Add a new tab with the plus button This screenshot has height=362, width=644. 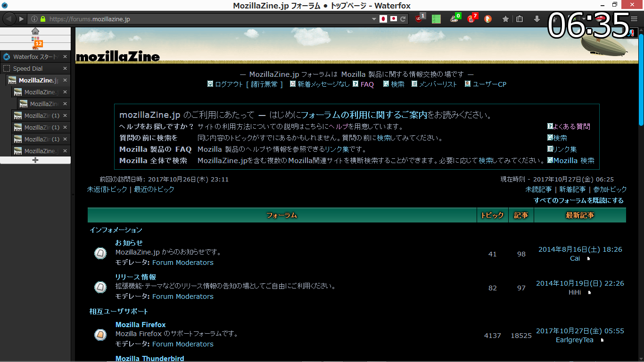pos(35,160)
